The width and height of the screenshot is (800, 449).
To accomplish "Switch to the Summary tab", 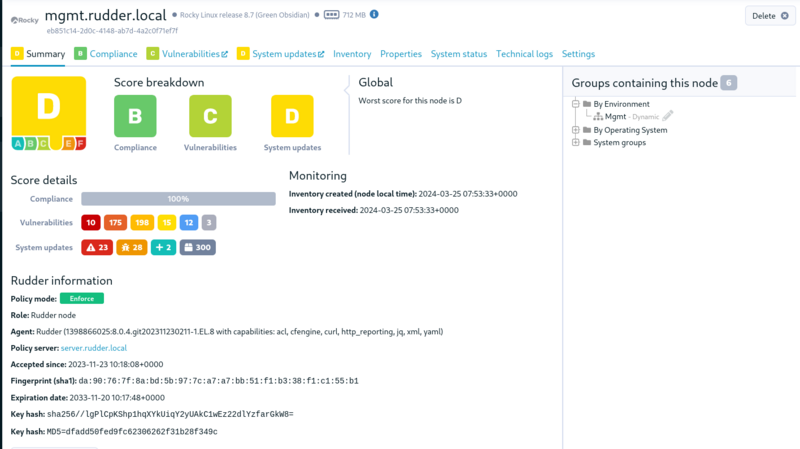I will pos(38,54).
